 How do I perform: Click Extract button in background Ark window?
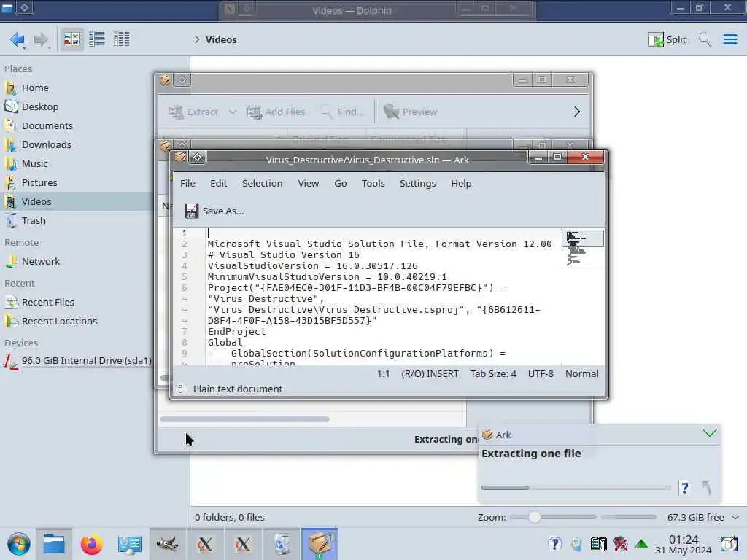193,112
